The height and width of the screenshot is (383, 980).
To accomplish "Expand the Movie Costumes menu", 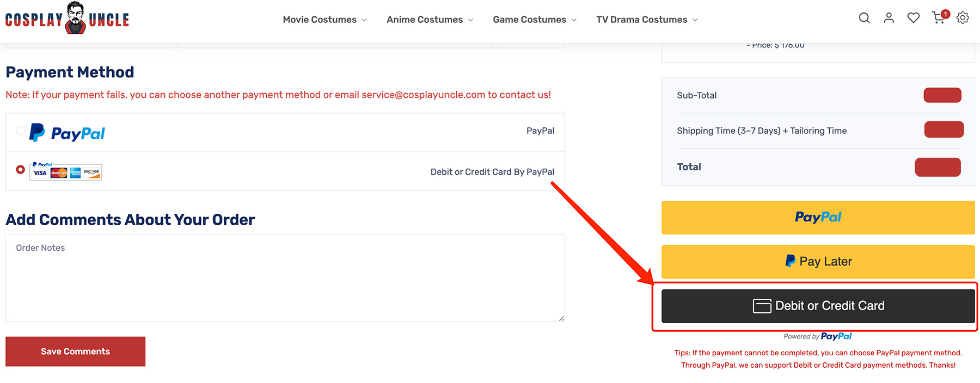I will pos(324,20).
